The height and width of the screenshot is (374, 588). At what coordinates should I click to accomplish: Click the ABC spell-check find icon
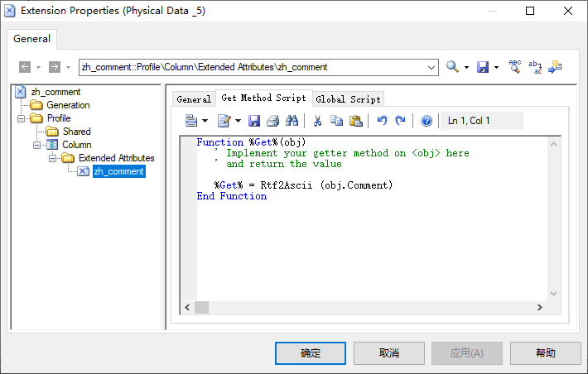[x=515, y=67]
